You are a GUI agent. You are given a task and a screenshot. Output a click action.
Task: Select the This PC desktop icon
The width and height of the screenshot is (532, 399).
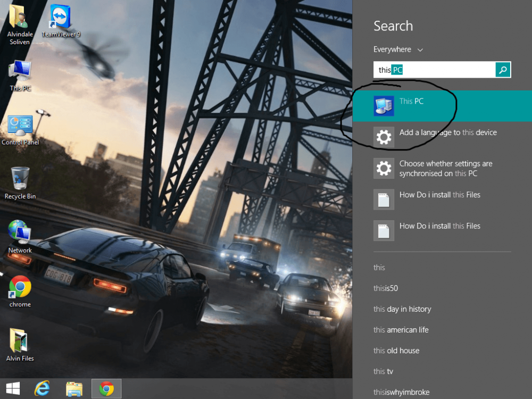[20, 71]
